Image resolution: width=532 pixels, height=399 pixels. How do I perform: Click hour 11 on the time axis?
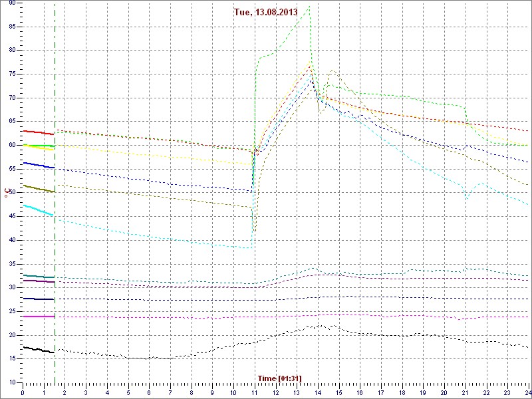pos(255,392)
